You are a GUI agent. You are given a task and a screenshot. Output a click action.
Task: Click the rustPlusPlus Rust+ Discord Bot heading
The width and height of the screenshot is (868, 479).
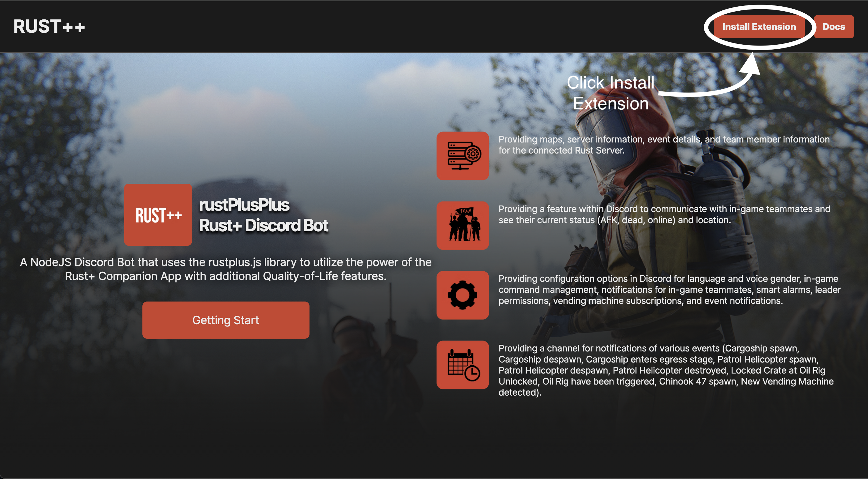click(x=264, y=215)
